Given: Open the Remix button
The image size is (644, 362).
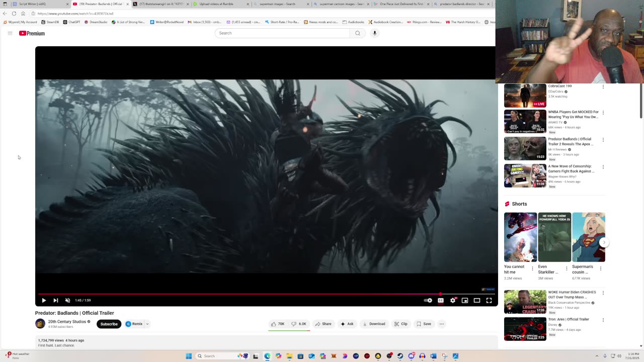Looking at the screenshot, I should 134,324.
